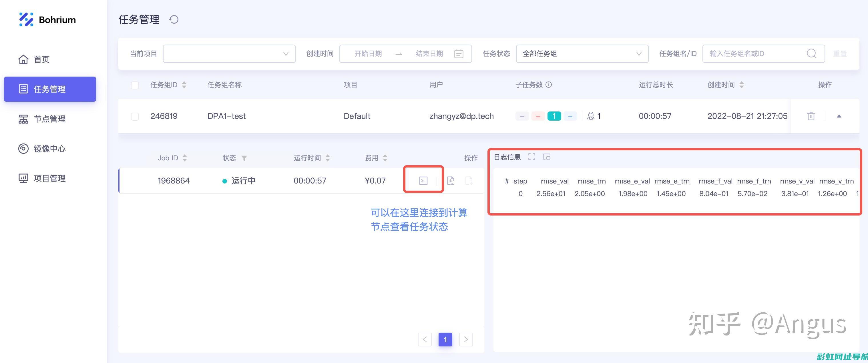Click the rmse_val log column header
This screenshot has width=868, height=363.
tap(555, 181)
